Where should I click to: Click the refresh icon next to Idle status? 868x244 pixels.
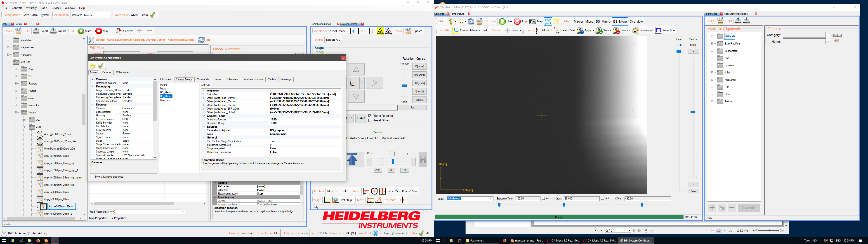click(x=201, y=40)
